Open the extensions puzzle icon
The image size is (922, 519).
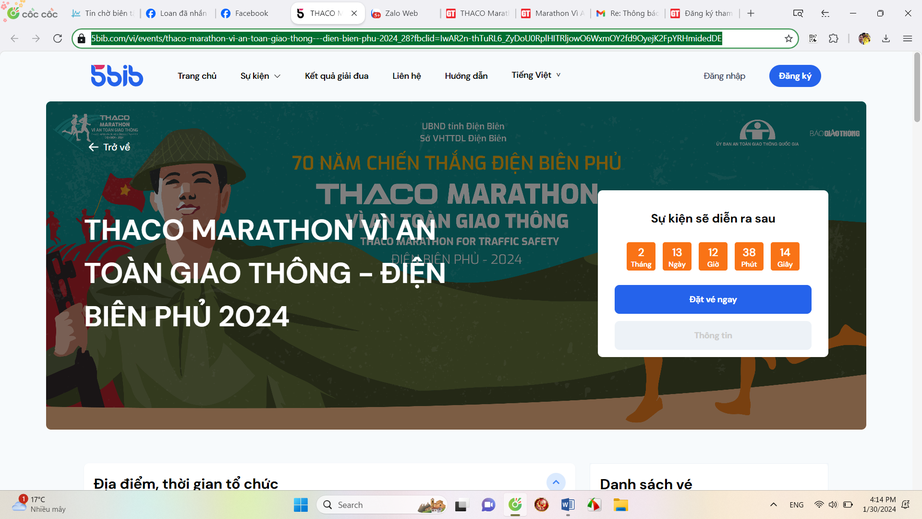[x=833, y=38]
